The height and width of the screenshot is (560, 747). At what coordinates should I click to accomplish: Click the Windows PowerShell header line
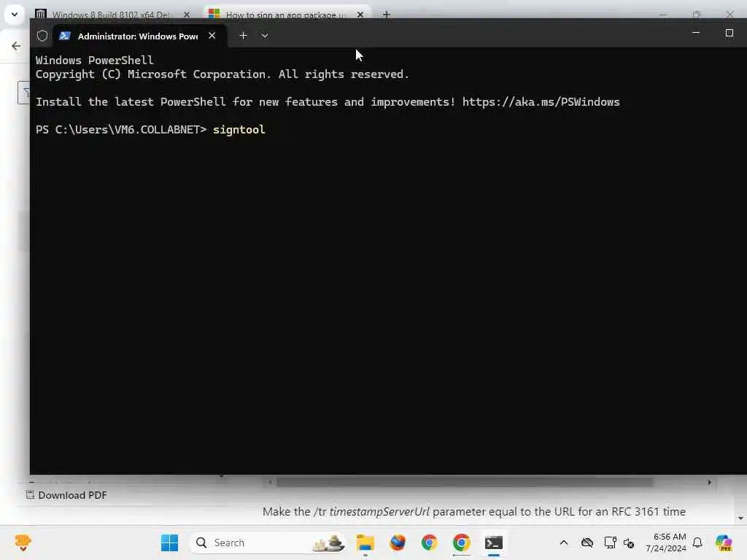[94, 61]
